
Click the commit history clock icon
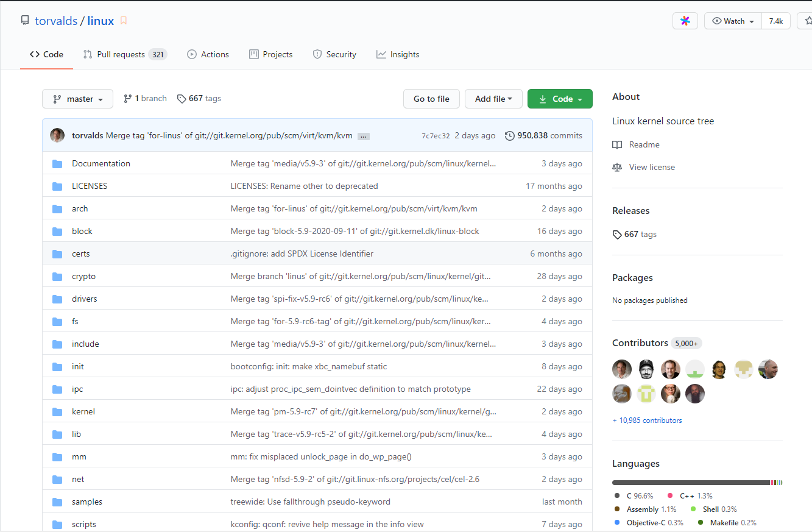click(510, 136)
